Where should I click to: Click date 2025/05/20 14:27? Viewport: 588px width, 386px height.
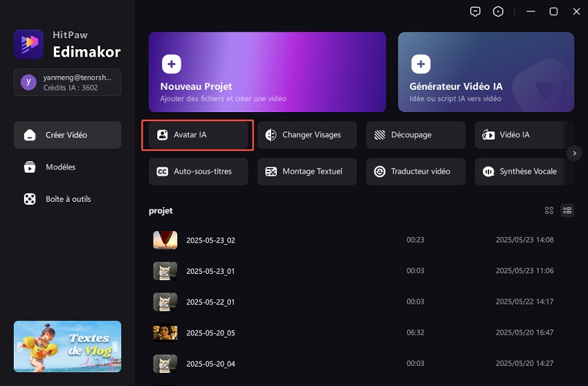coord(524,363)
